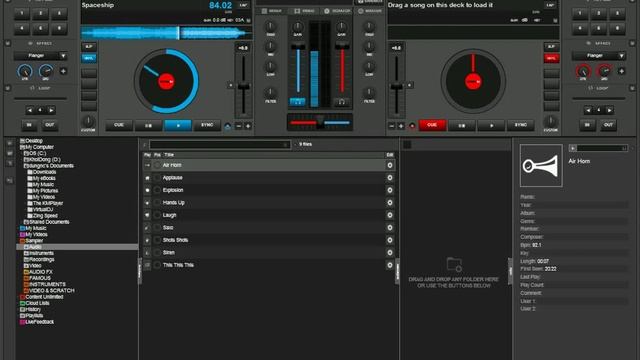Click the left deck jog wheel
Viewport: 640px width, 360px height.
[167, 81]
